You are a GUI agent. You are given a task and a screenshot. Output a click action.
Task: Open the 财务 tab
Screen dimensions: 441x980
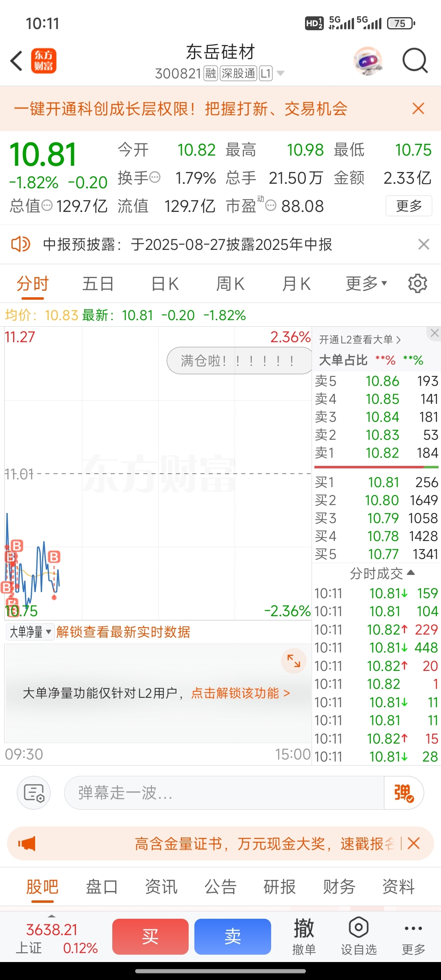point(339,887)
